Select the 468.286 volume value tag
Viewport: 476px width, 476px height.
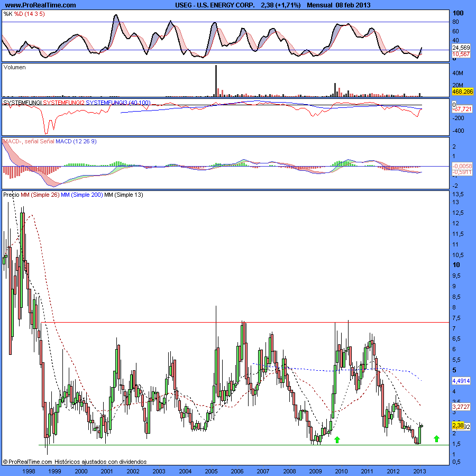click(x=462, y=91)
